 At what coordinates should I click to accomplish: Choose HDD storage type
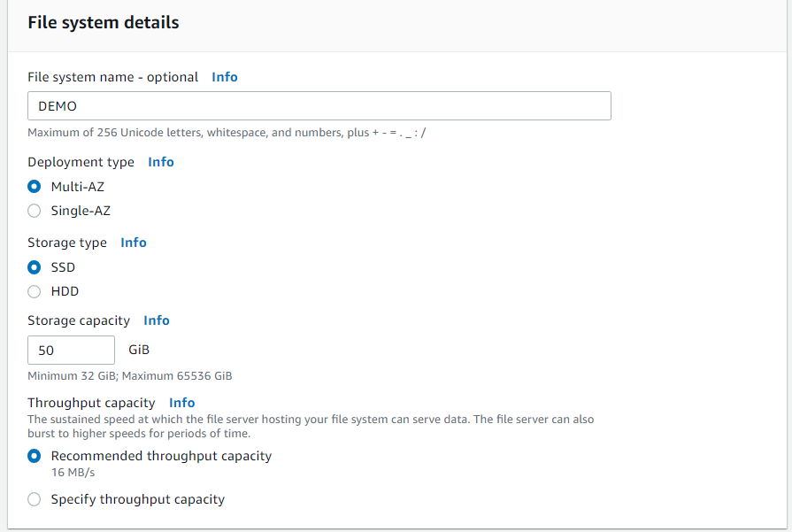35,291
